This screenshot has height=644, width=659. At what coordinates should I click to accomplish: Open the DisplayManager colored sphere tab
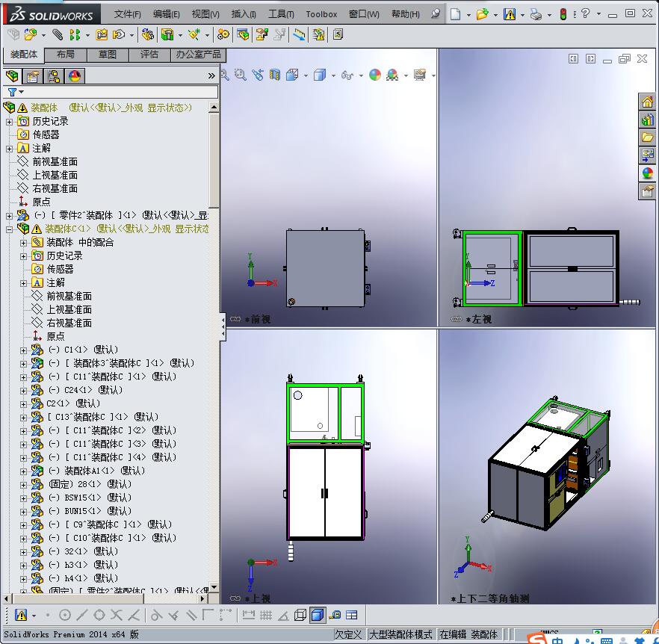75,76
